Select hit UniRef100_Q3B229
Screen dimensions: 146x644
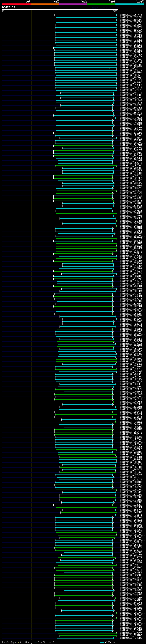(x=131, y=183)
